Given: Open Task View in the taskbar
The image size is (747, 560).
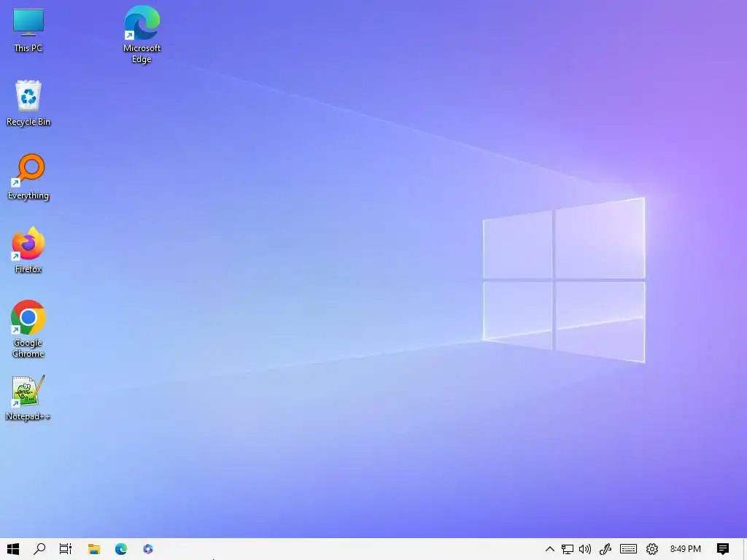Looking at the screenshot, I should tap(65, 549).
